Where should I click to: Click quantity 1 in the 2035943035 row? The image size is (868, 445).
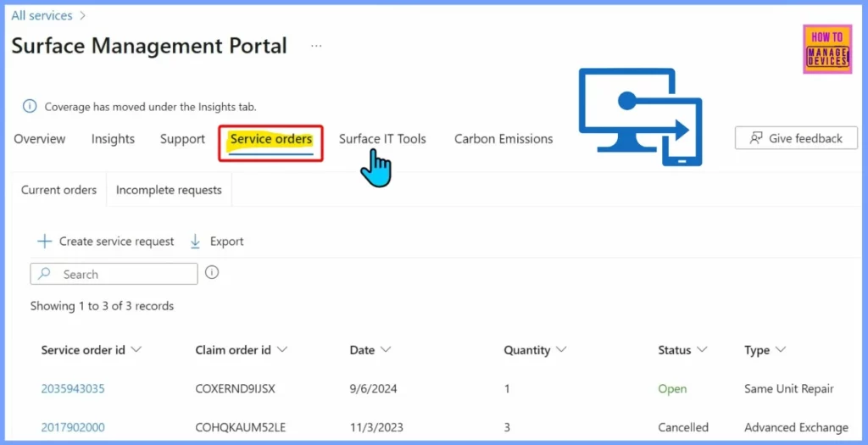point(507,388)
